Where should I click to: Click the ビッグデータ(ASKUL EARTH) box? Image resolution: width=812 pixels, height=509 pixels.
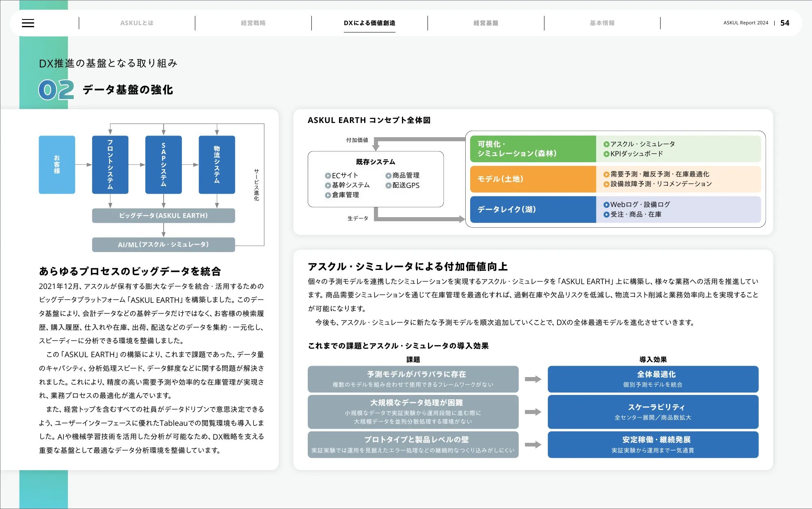tap(163, 216)
